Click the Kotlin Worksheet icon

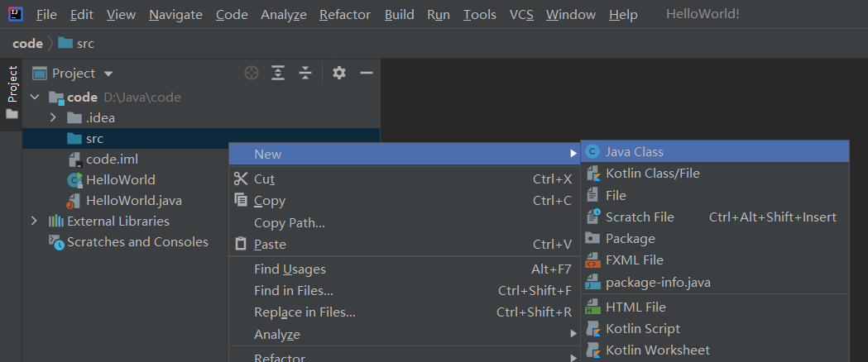(593, 350)
